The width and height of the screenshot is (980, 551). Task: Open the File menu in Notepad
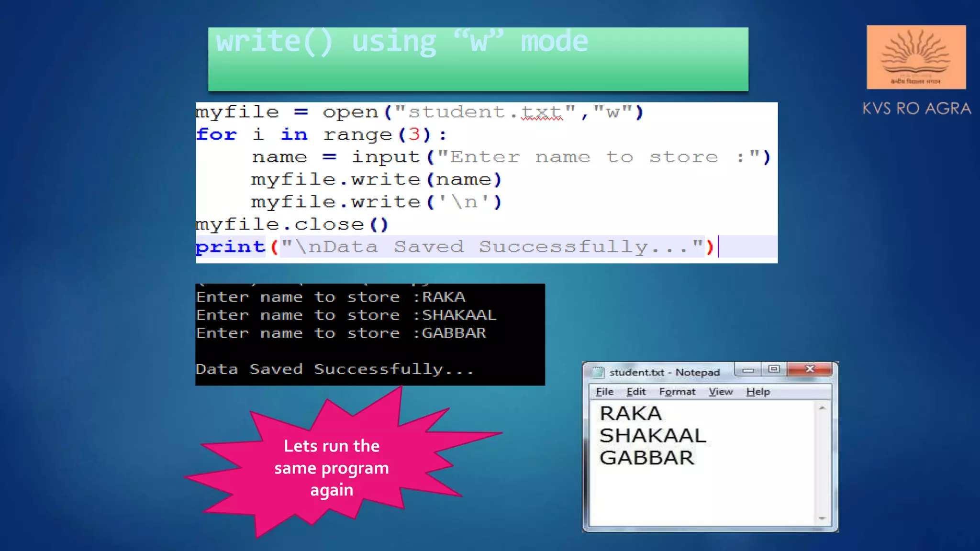[604, 392]
